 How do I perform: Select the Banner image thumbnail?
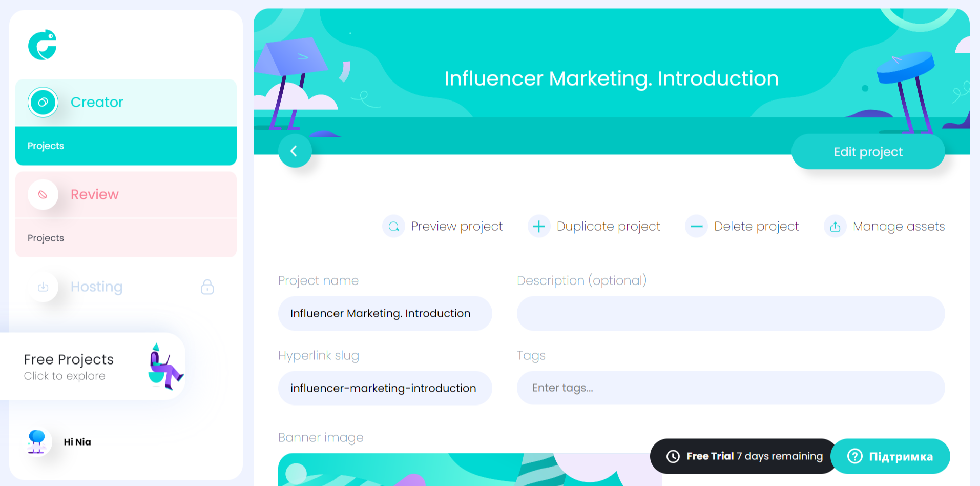[470, 470]
